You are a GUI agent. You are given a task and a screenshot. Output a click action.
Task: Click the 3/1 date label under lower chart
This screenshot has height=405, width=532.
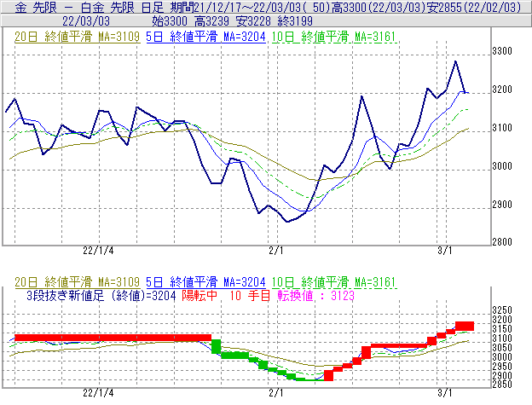[x=445, y=393]
